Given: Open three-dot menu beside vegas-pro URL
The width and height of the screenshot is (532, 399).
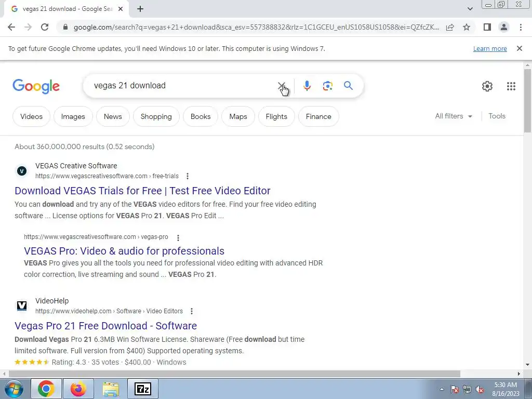Looking at the screenshot, I should pos(178,237).
